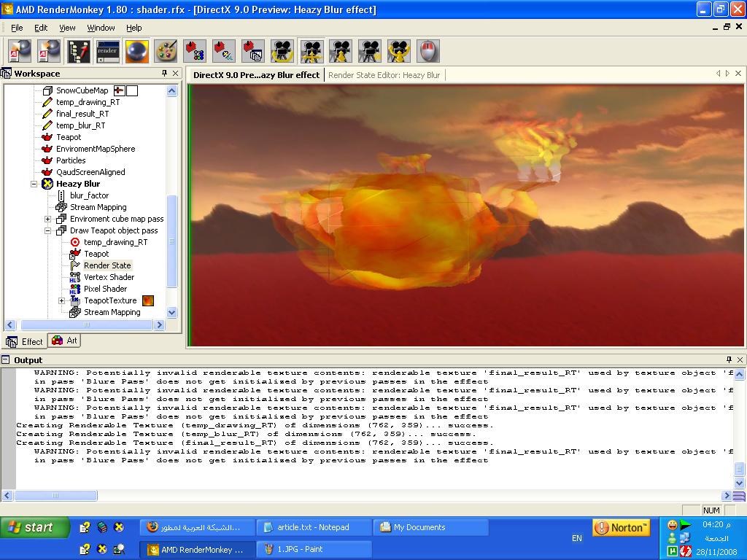Click the red mouse toolbar icon
747x560 pixels.
(427, 51)
